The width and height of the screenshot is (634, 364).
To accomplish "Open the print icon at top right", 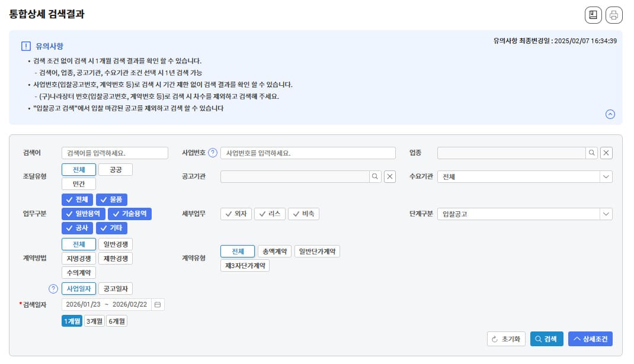I will tap(614, 15).
